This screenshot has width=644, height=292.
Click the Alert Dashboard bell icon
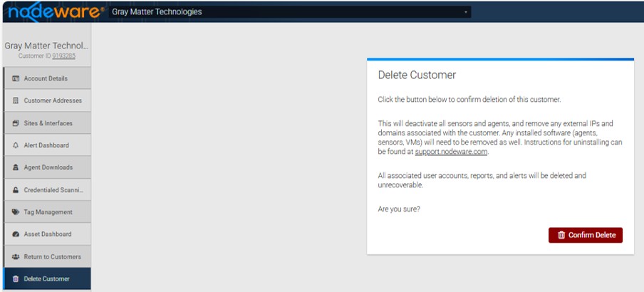[x=16, y=145]
